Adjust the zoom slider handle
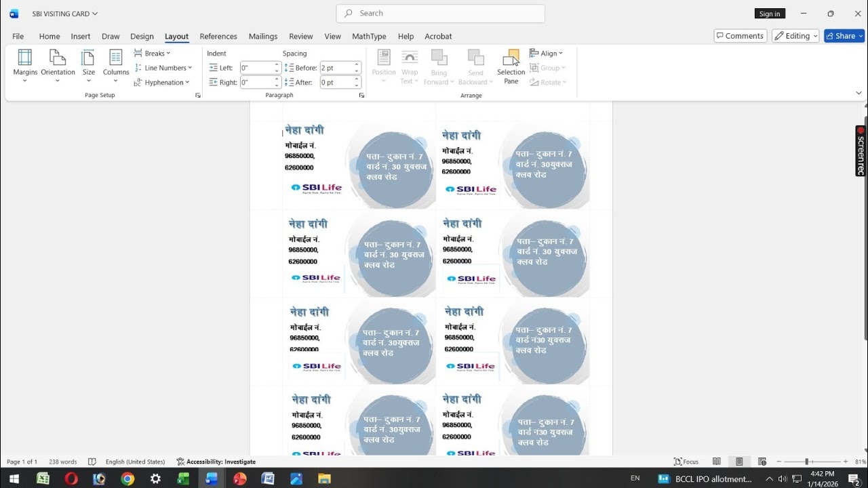Viewport: 868px width, 488px height. click(x=806, y=462)
